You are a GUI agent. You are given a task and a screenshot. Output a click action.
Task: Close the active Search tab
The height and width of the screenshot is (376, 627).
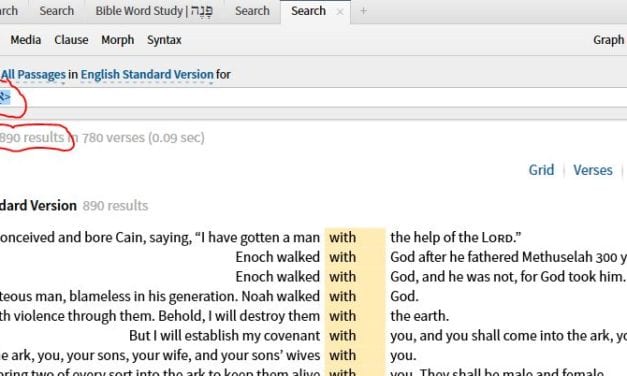tap(340, 12)
